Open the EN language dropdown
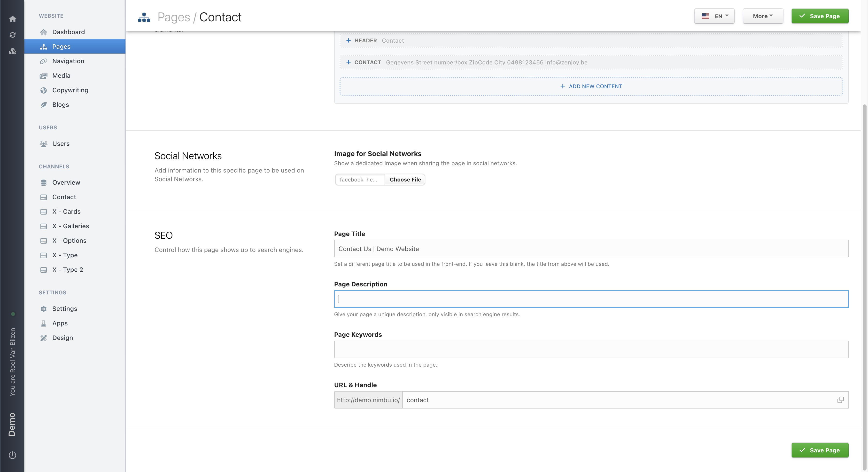 click(x=714, y=16)
